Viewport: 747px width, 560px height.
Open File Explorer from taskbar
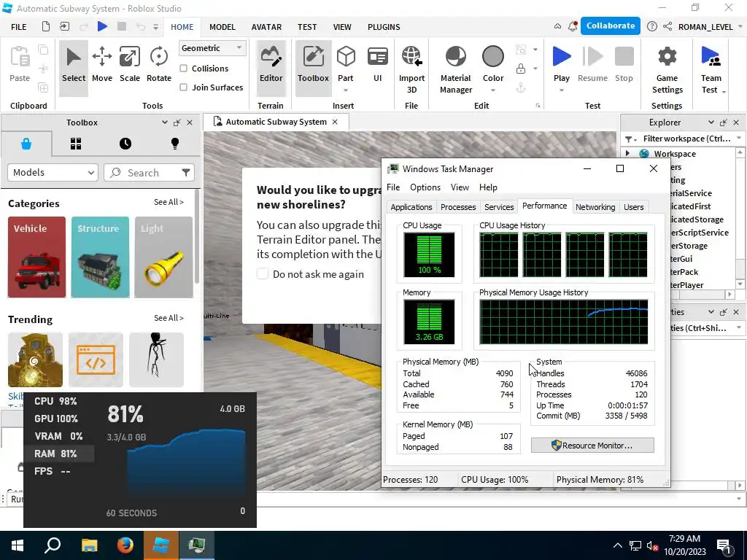tap(89, 545)
